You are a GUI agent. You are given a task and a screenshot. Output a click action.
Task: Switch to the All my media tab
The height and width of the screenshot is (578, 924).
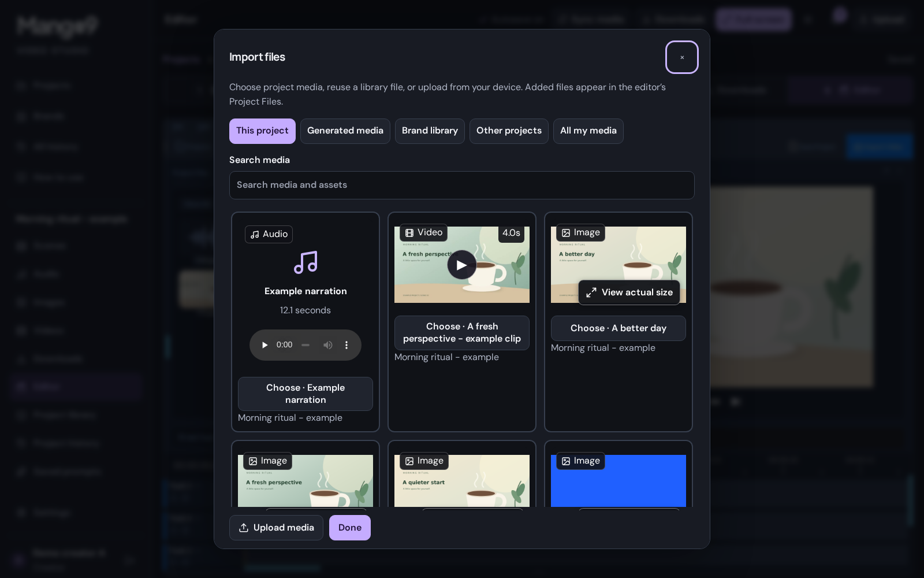tap(588, 131)
